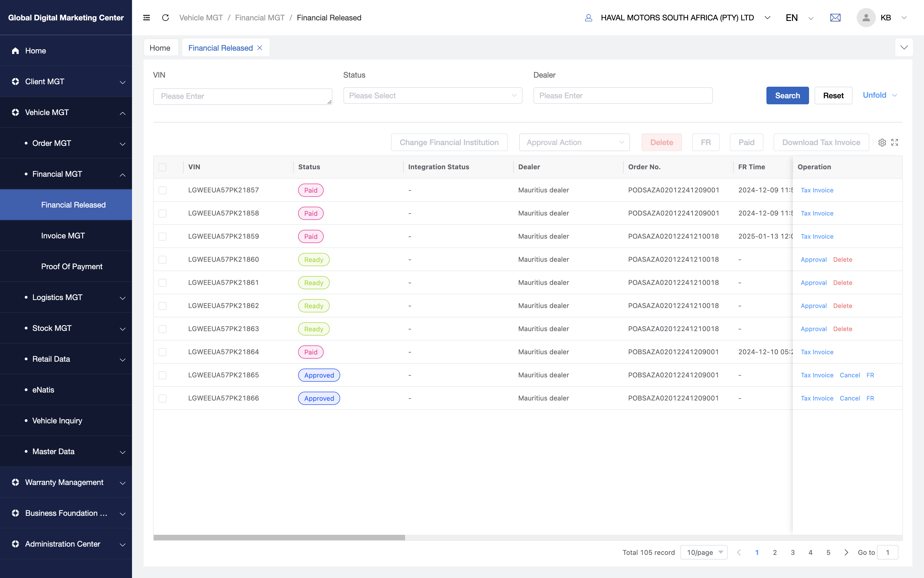Select the Financial Released sidebar item
Viewport: 924px width, 578px height.
click(x=66, y=205)
